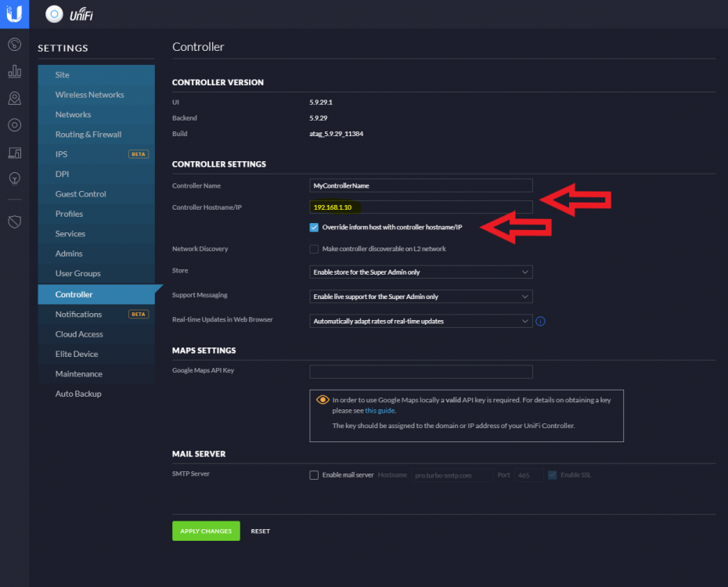The width and height of the screenshot is (728, 587).
Task: Open IPS settings
Action: tap(96, 154)
